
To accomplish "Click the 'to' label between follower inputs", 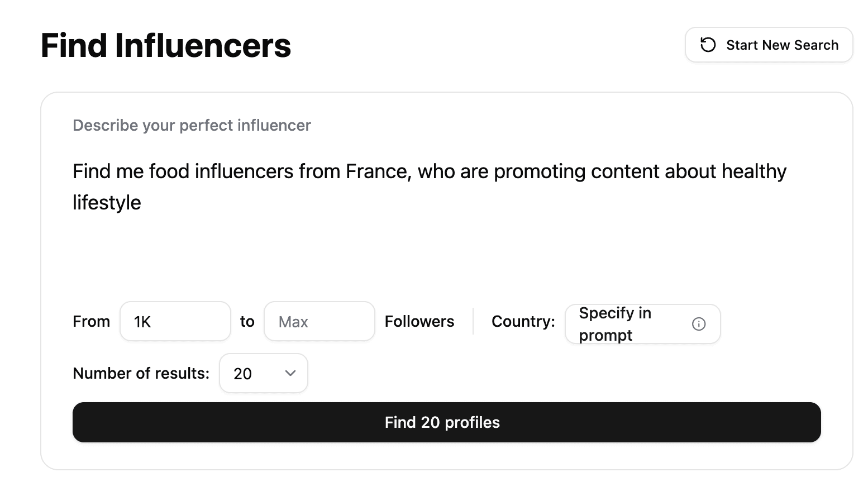I will (x=247, y=322).
